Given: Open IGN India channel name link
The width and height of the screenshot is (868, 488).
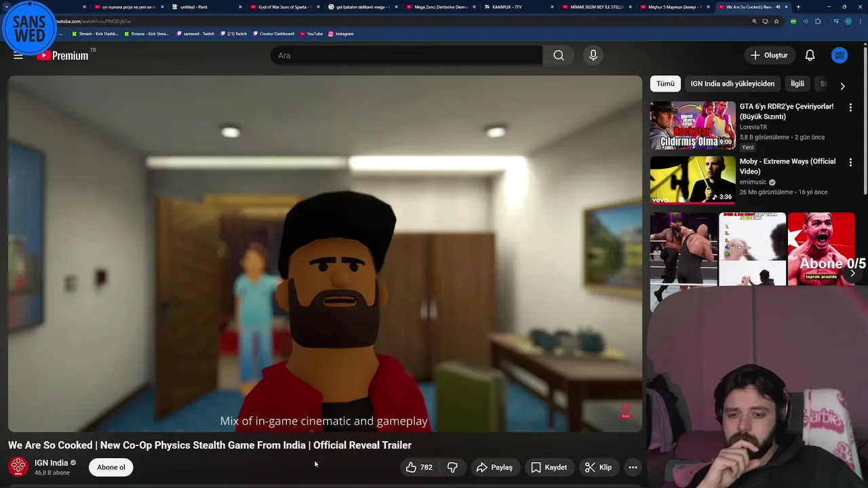Looking at the screenshot, I should [x=51, y=463].
